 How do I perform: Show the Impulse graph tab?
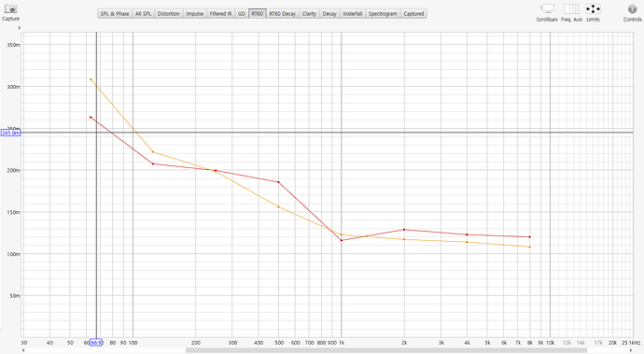pos(195,14)
